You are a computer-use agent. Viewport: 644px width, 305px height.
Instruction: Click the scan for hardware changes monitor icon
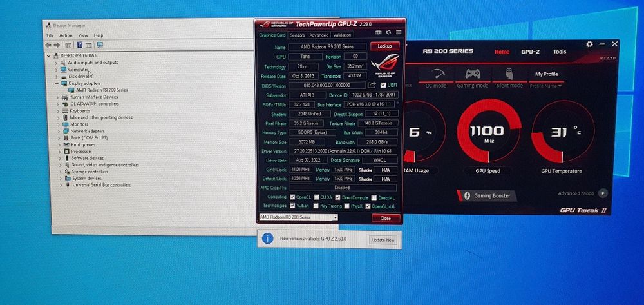(x=99, y=44)
